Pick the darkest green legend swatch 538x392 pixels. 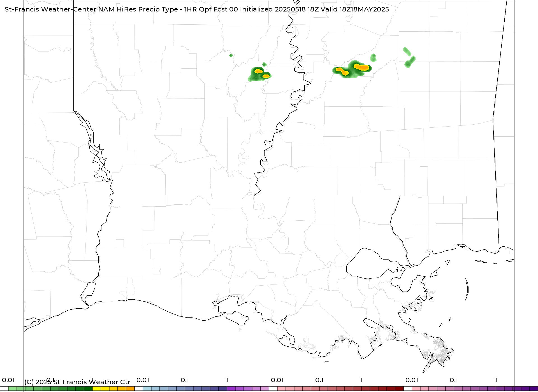88,389
